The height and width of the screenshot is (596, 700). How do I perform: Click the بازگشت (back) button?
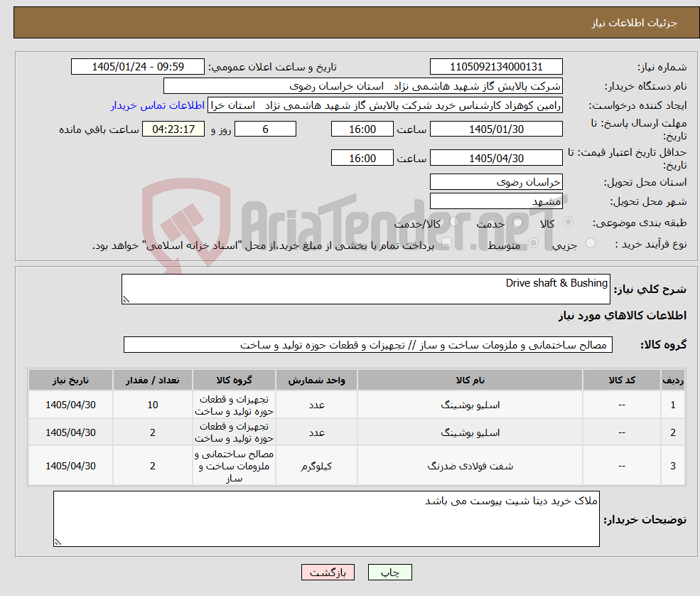point(328,573)
